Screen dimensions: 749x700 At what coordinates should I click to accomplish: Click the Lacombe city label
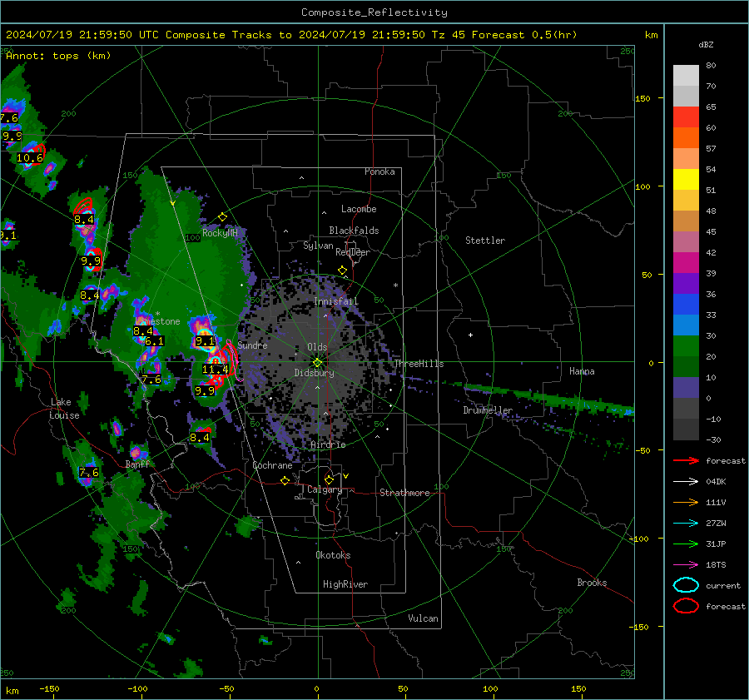pos(359,209)
